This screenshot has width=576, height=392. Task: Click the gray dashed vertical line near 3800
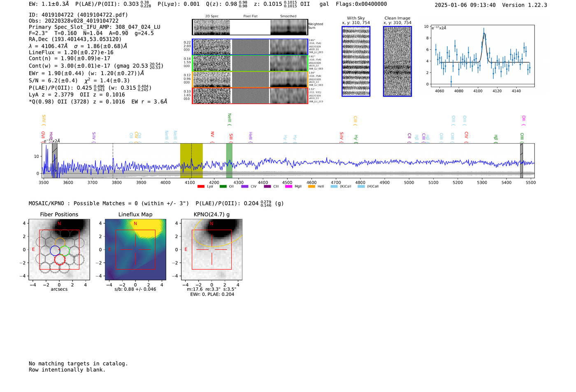tap(113, 160)
